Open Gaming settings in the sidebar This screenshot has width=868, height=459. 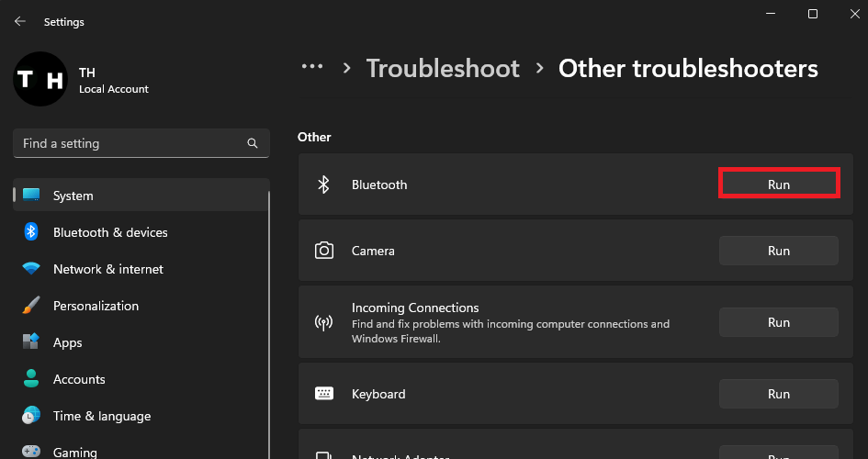(x=75, y=452)
